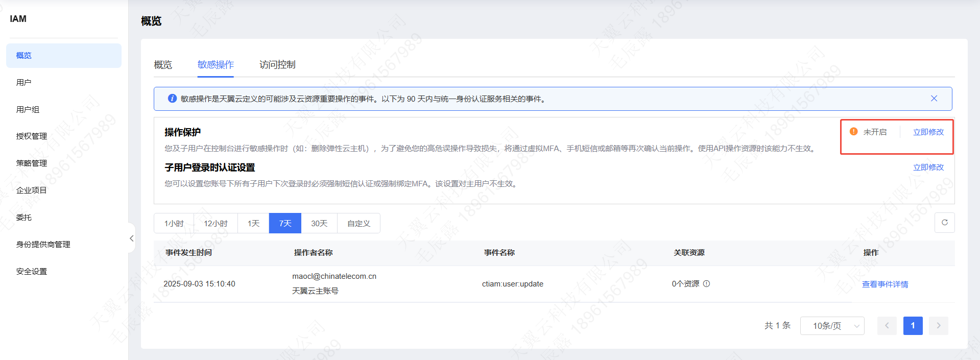Switch to the 访问控制 tab
The image size is (980, 360).
point(277,65)
